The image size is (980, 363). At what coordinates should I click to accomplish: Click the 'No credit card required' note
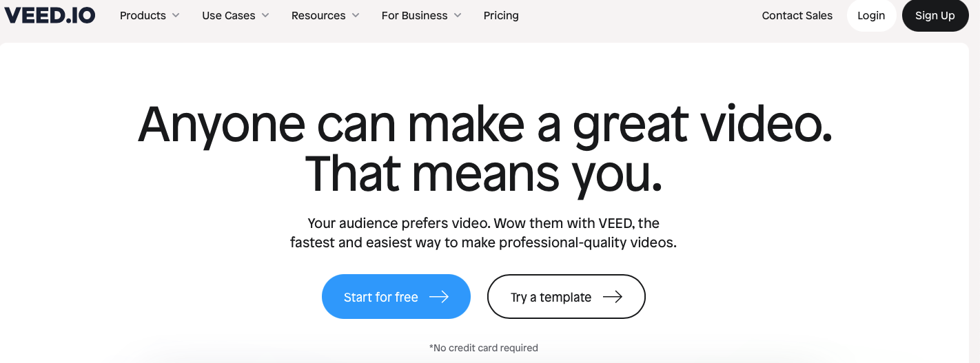483,348
